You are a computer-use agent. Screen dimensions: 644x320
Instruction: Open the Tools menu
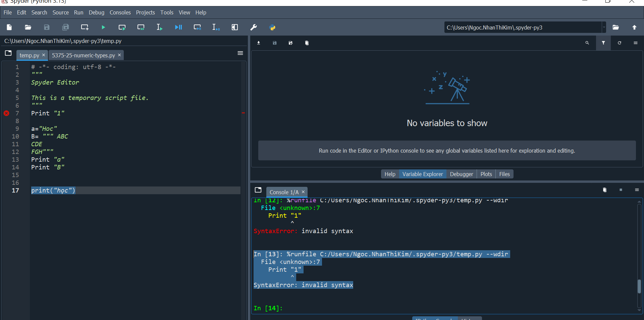167,12
